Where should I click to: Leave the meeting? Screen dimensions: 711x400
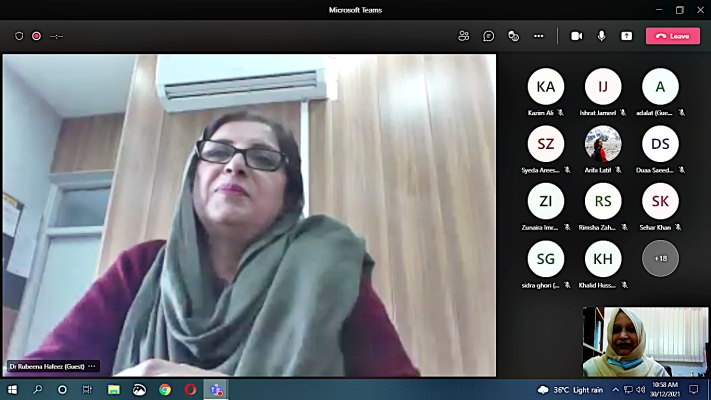click(x=673, y=36)
